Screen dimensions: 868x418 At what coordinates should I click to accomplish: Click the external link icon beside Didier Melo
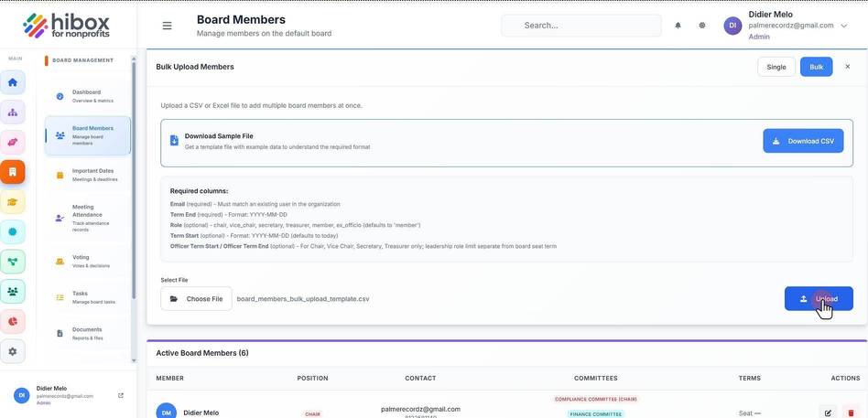(121, 395)
